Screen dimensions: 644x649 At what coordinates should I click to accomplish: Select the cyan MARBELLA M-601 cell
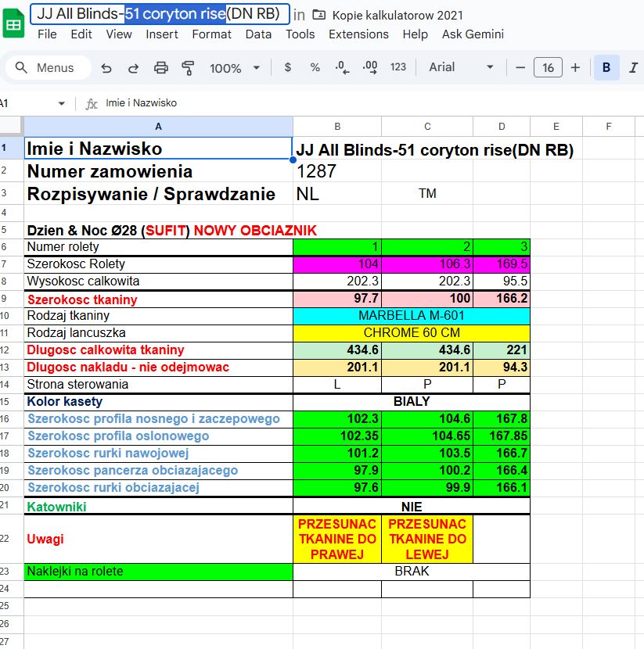(x=411, y=315)
